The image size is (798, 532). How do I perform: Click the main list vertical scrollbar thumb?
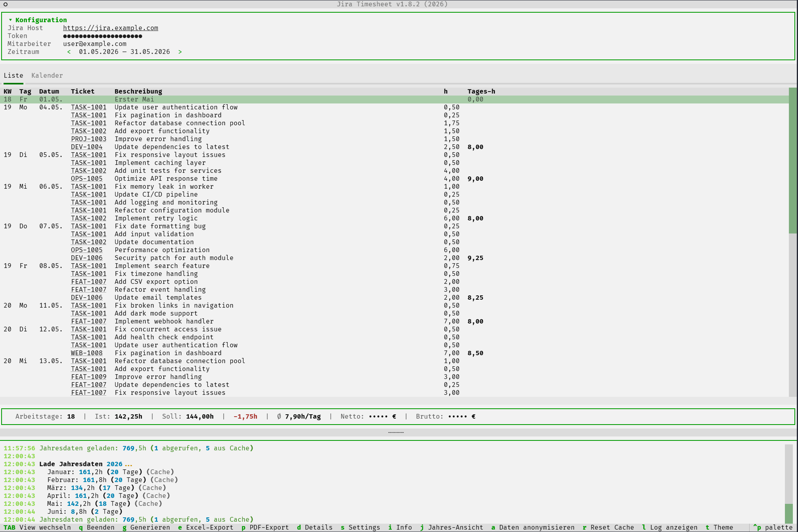[x=793, y=161]
